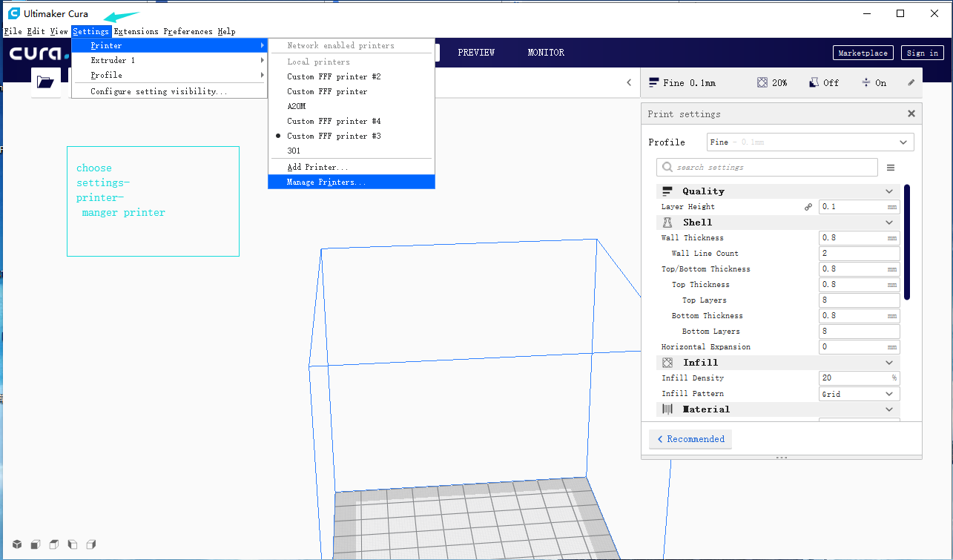Screen dimensions: 953x560
Task: Select Custom FFF printer #2
Action: [x=334, y=76]
